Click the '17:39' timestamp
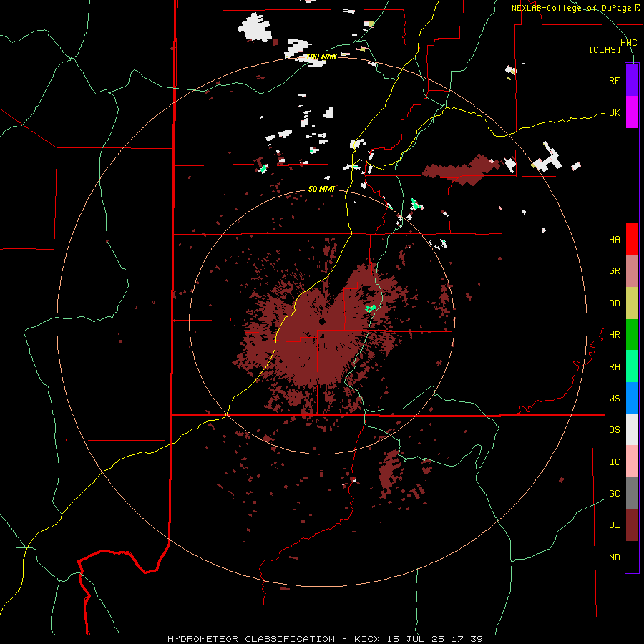This screenshot has height=644, width=644. [467, 639]
